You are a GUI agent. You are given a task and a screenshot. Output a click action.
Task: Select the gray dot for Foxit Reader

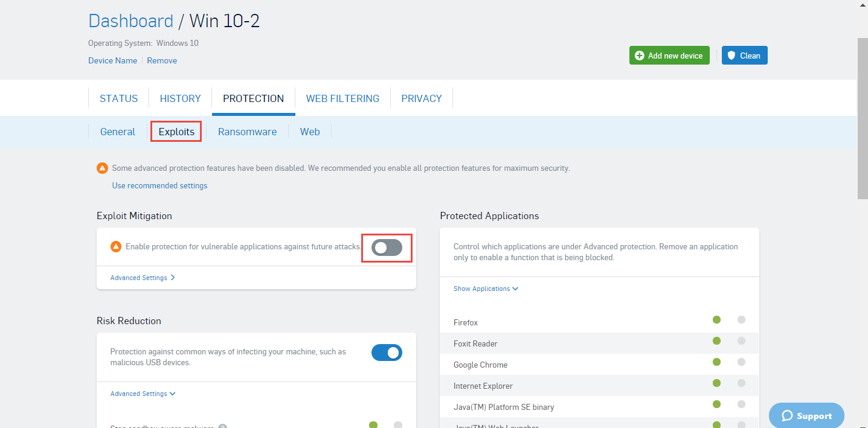(741, 341)
